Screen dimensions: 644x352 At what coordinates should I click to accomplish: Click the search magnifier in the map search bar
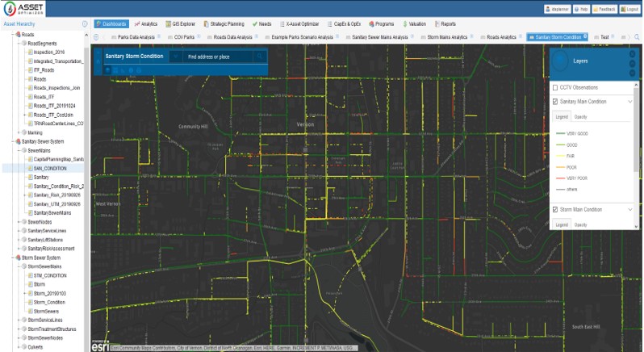pos(260,57)
